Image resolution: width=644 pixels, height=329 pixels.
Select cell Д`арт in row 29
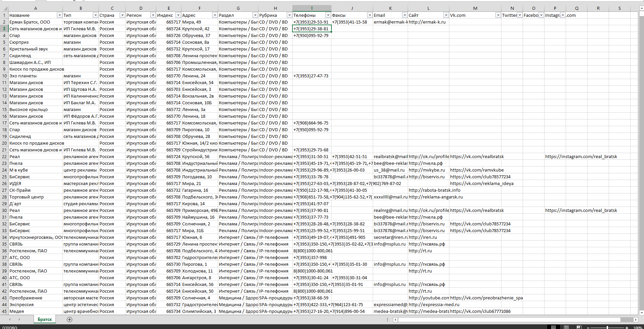point(35,204)
